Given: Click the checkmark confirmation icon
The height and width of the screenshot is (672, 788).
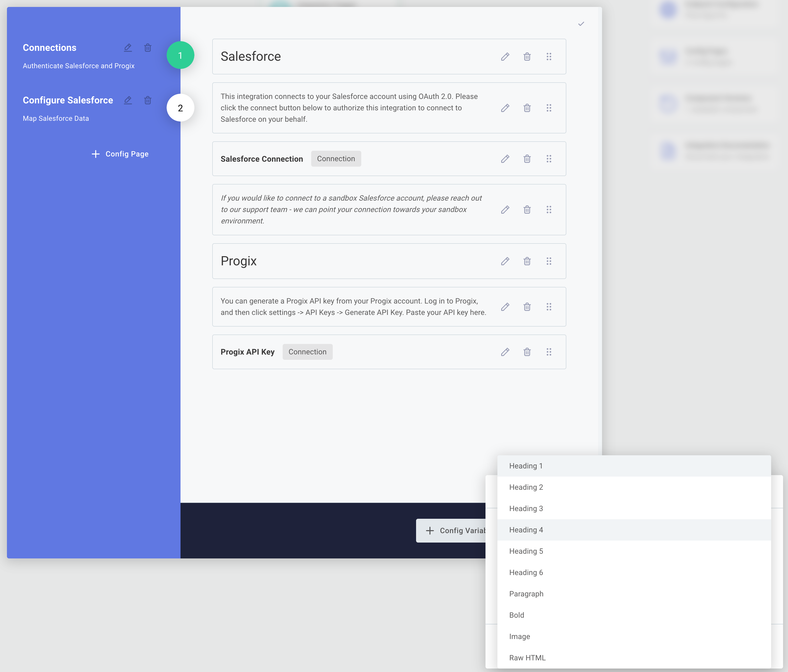Looking at the screenshot, I should [x=581, y=24].
